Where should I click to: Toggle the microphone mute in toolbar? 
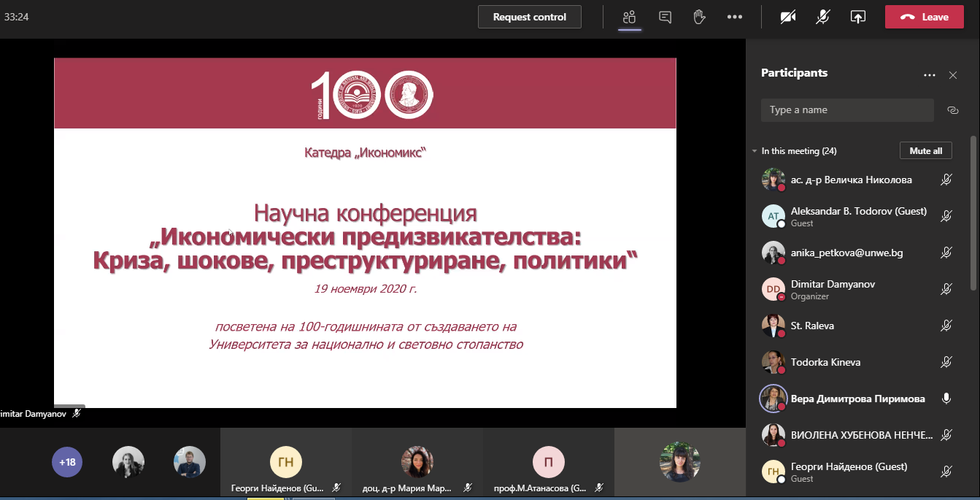coord(823,17)
